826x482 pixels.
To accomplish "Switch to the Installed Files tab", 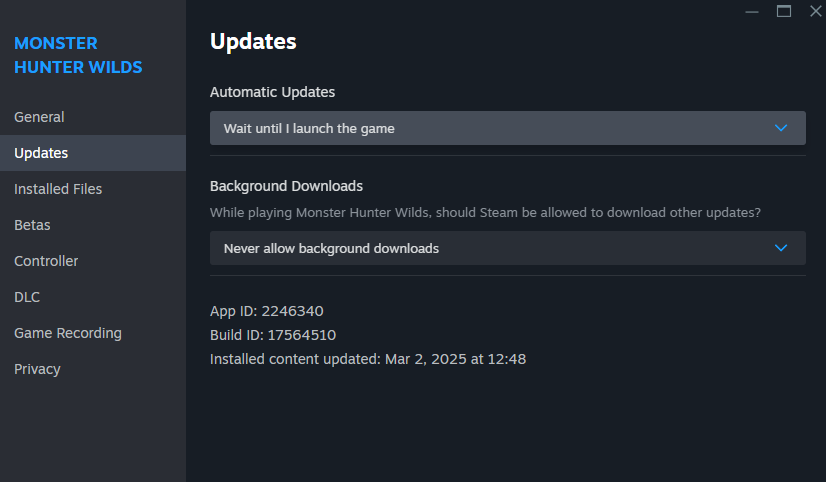I will point(58,189).
